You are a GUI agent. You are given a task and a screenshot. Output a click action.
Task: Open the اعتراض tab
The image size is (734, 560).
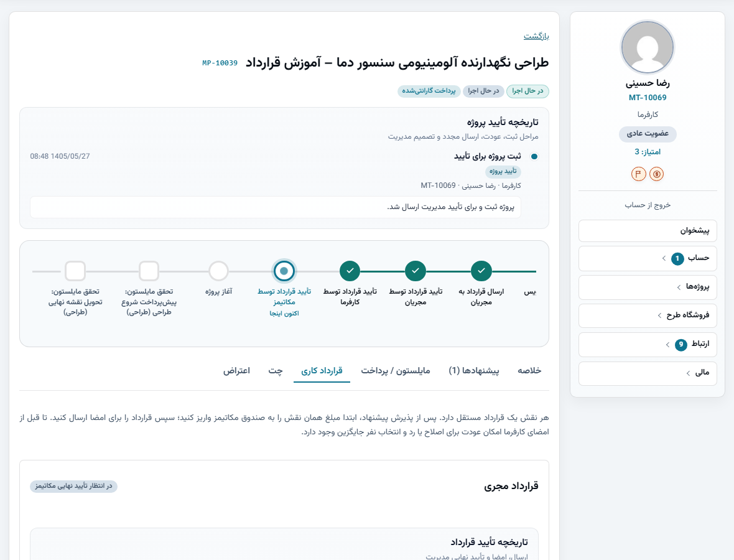click(x=236, y=371)
